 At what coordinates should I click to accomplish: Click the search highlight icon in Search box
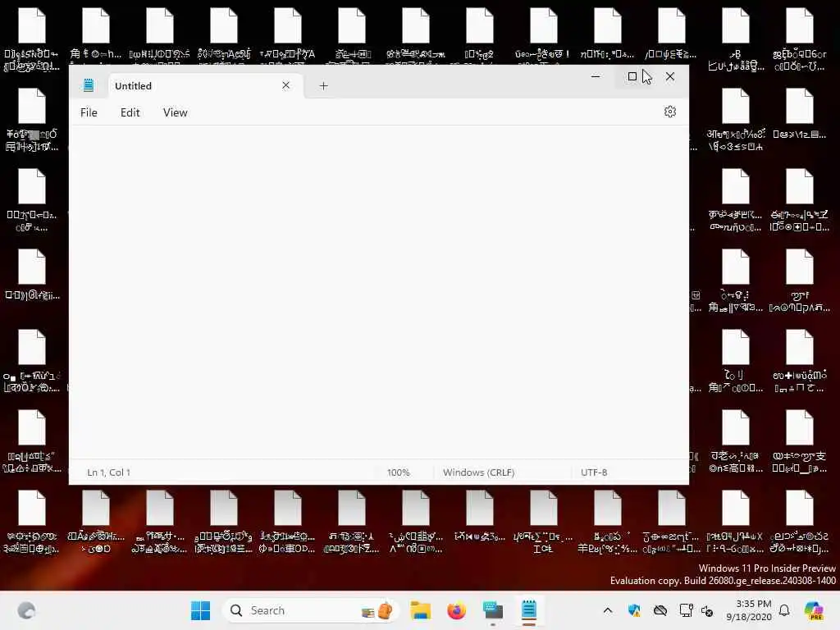point(378,610)
